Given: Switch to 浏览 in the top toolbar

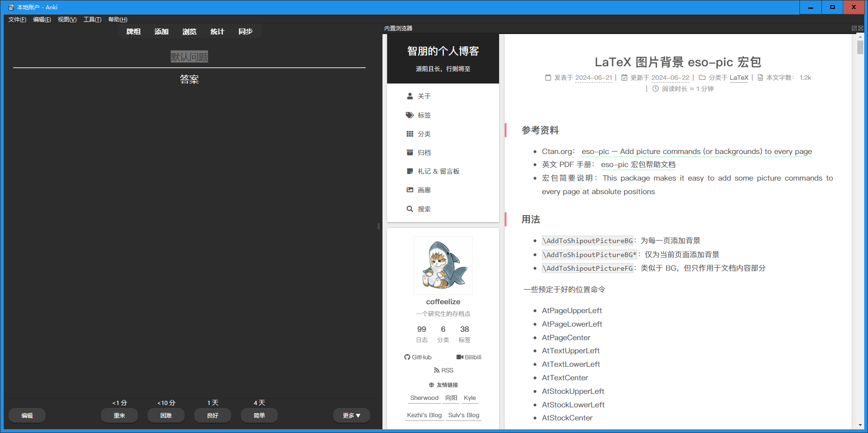Looking at the screenshot, I should coord(189,32).
